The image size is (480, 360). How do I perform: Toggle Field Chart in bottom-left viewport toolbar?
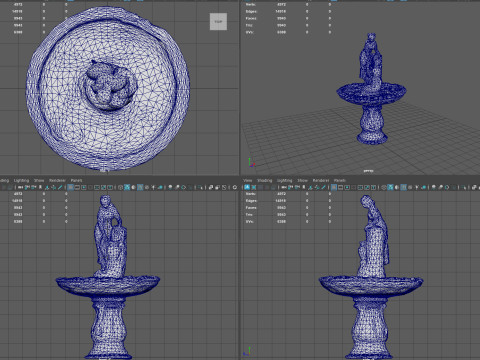point(97,187)
